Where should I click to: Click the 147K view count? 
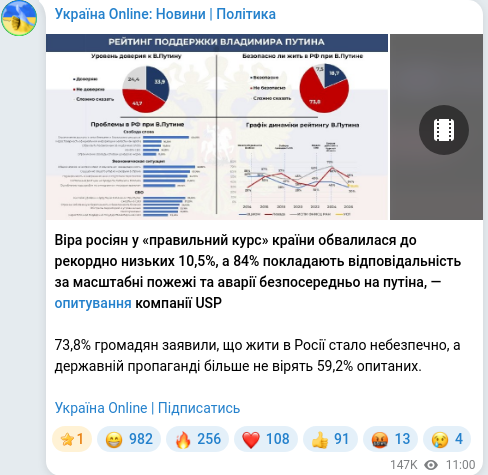point(404,465)
